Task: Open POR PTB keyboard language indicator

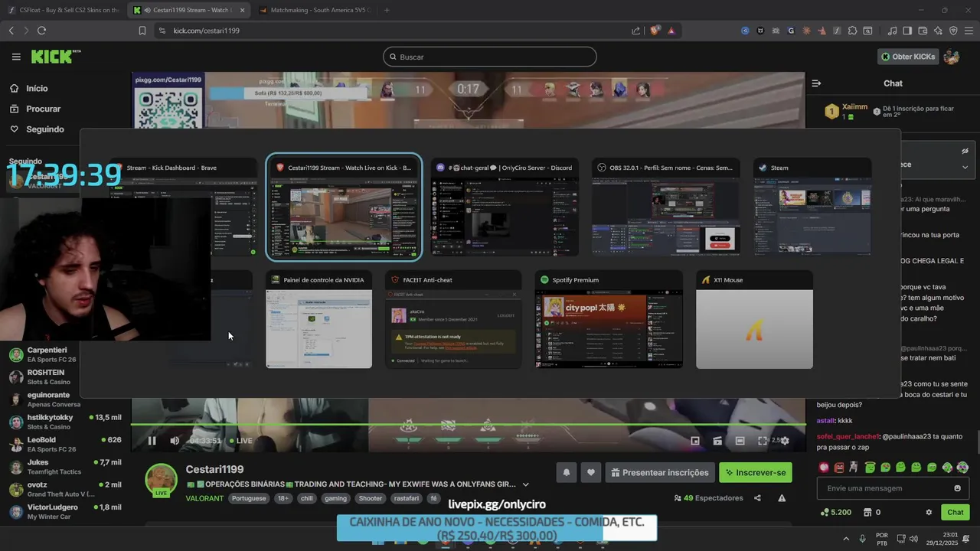Action: tap(882, 539)
